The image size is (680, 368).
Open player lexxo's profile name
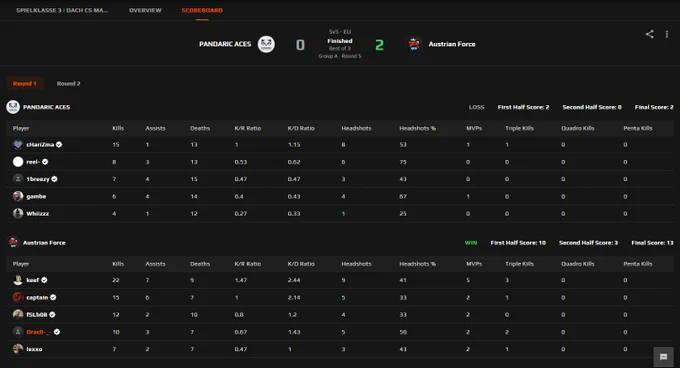tap(34, 349)
